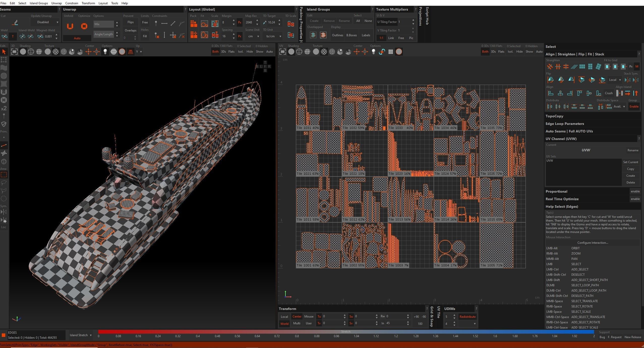Toggle Flips prevention in Unwrap panel
644x348 pixels.
[x=130, y=22]
